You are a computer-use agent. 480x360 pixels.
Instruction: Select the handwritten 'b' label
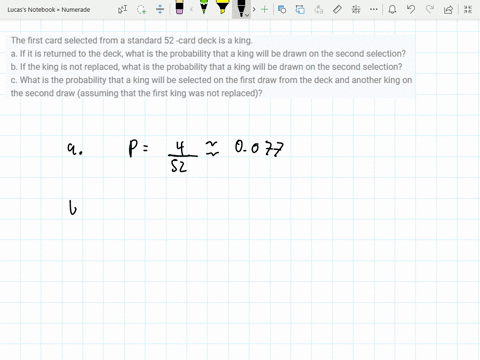73,207
